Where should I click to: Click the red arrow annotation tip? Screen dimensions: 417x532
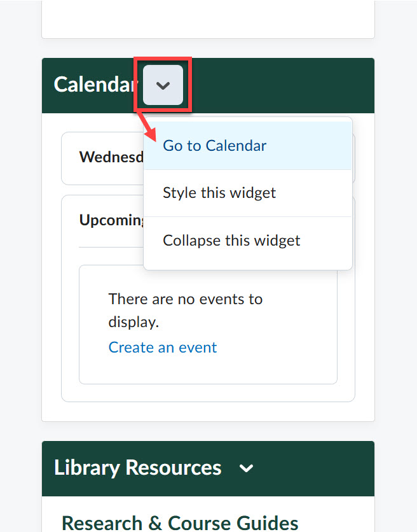point(153,137)
